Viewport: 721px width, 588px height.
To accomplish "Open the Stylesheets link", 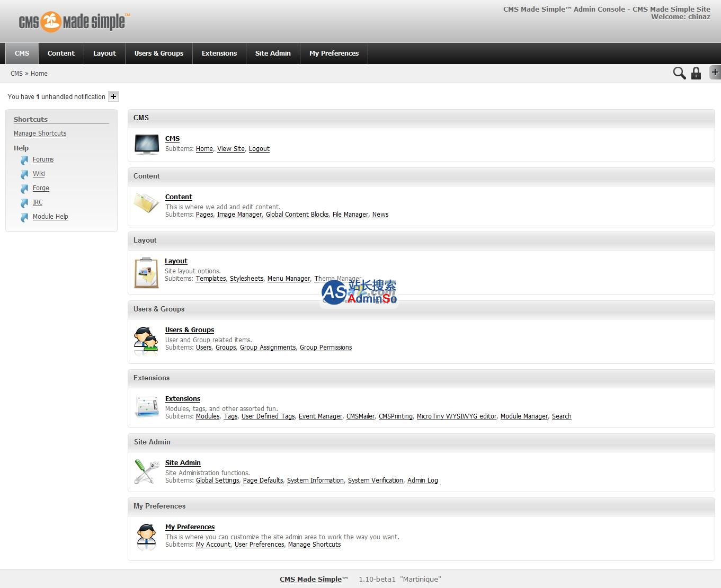I will [247, 279].
